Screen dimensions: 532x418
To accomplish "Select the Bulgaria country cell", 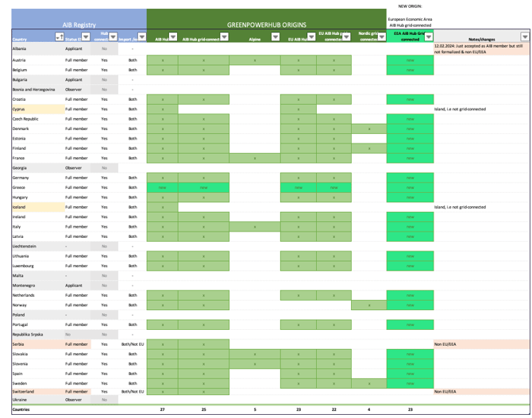I will [x=38, y=80].
